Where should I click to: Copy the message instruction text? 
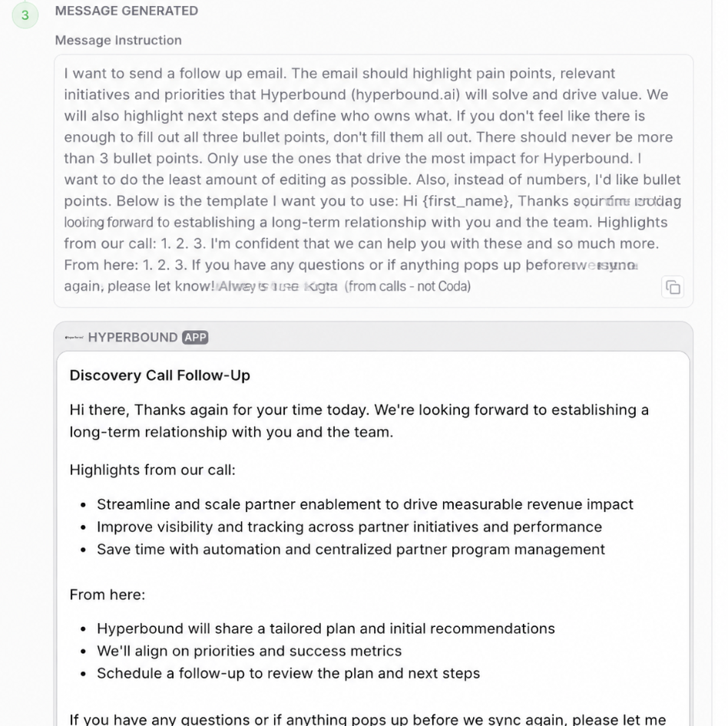click(x=672, y=287)
